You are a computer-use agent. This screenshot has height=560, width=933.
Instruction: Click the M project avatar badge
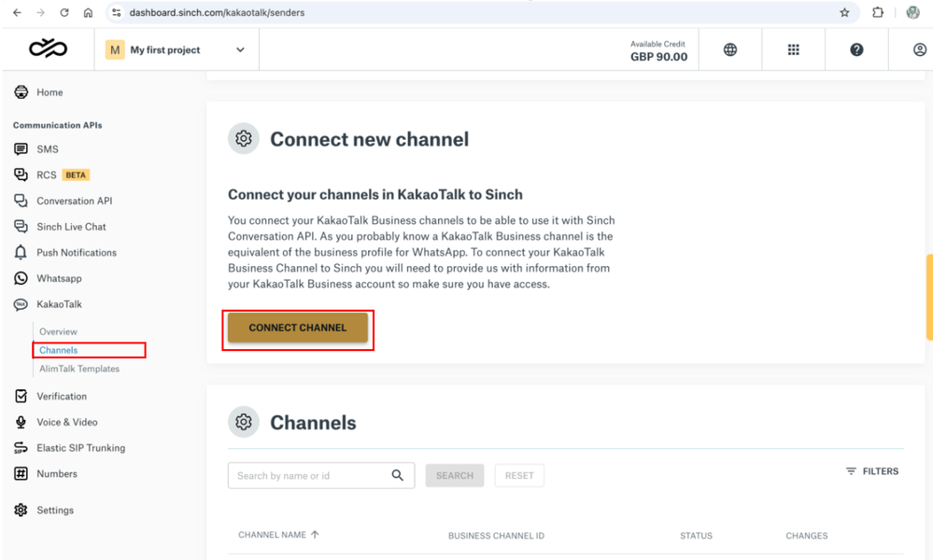[115, 50]
